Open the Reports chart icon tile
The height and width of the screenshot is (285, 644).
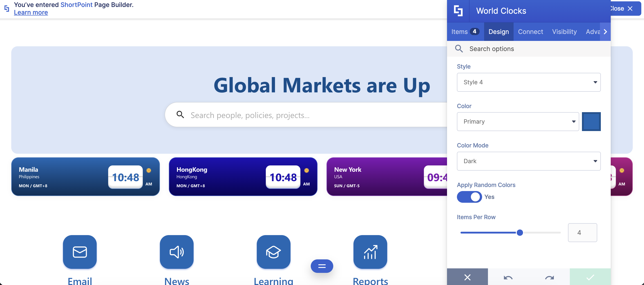[x=370, y=252]
